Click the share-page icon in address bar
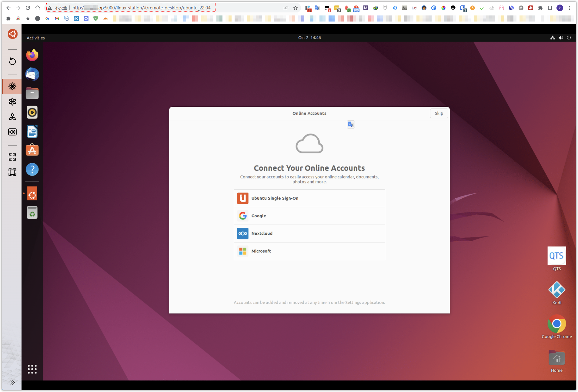Screen dimensions: 578x392 [x=286, y=8]
